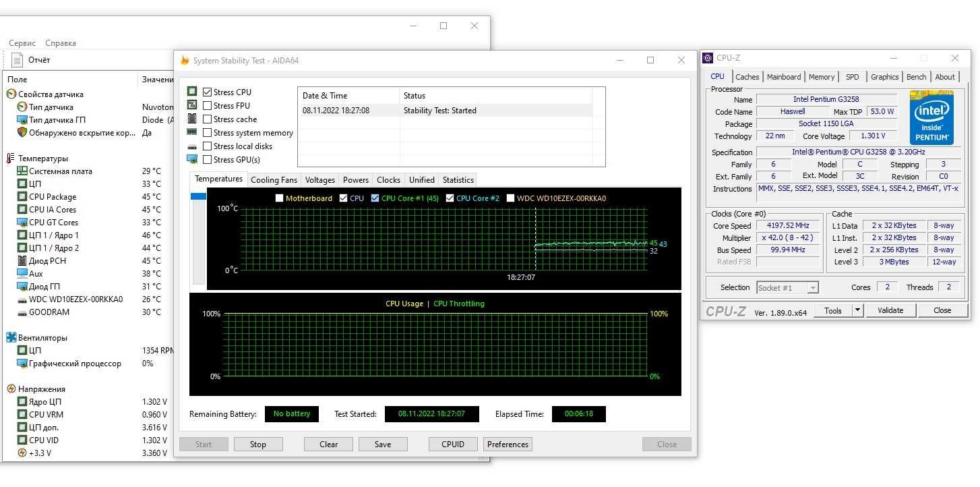Screen dimensions: 980x487
Task: Toggle WDC WD10EZEX graph checkbox
Action: pos(511,198)
